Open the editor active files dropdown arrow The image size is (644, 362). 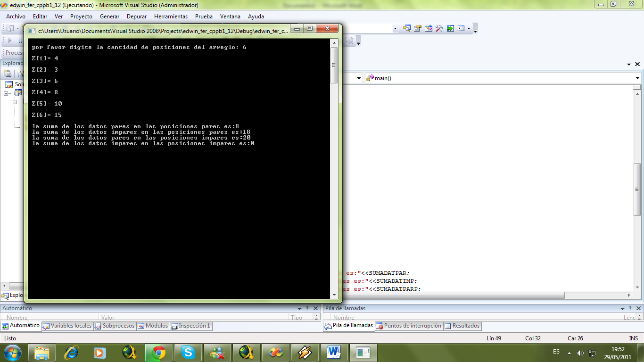click(629, 64)
